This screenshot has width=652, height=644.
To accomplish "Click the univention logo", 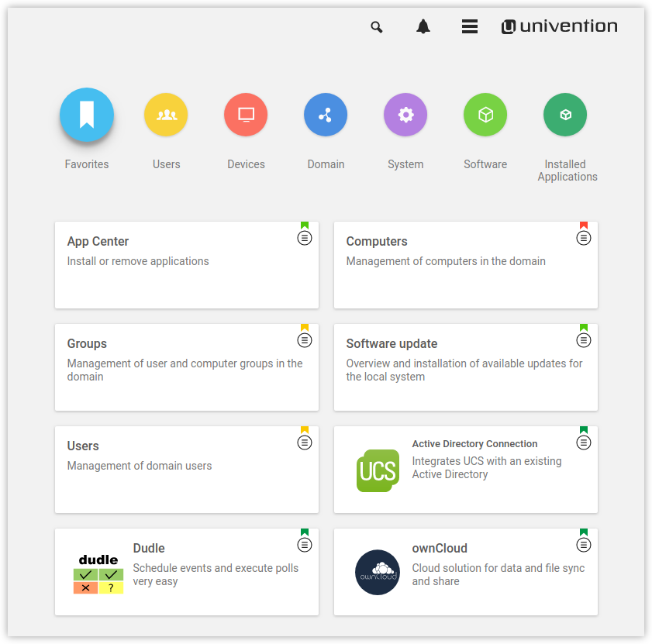I will click(x=559, y=26).
